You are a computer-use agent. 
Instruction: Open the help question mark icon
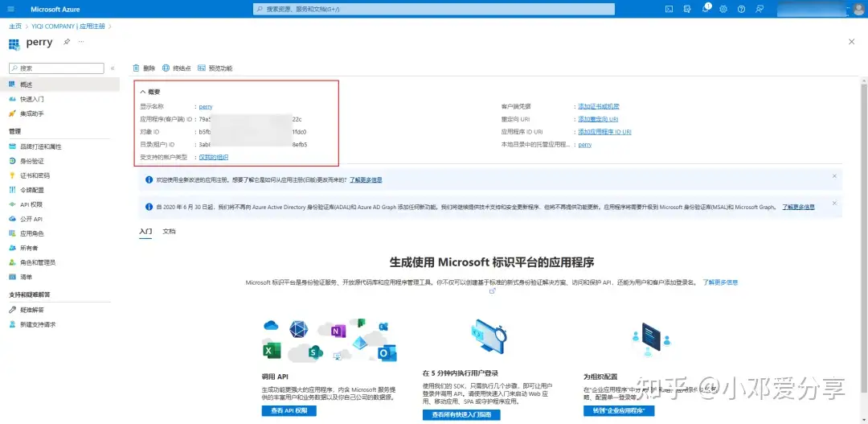tap(741, 9)
